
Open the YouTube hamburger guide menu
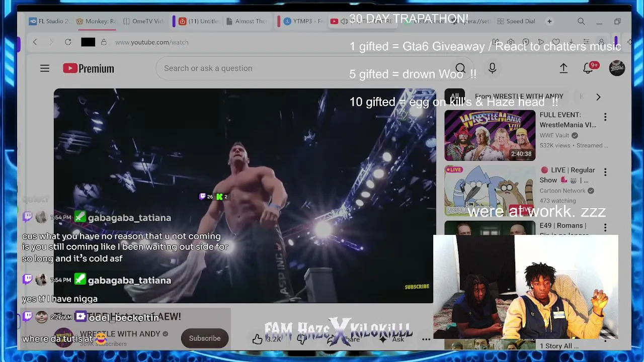pyautogui.click(x=45, y=68)
